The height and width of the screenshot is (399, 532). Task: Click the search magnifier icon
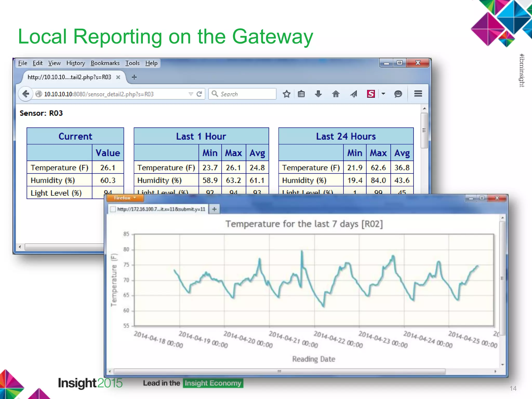pos(215,94)
